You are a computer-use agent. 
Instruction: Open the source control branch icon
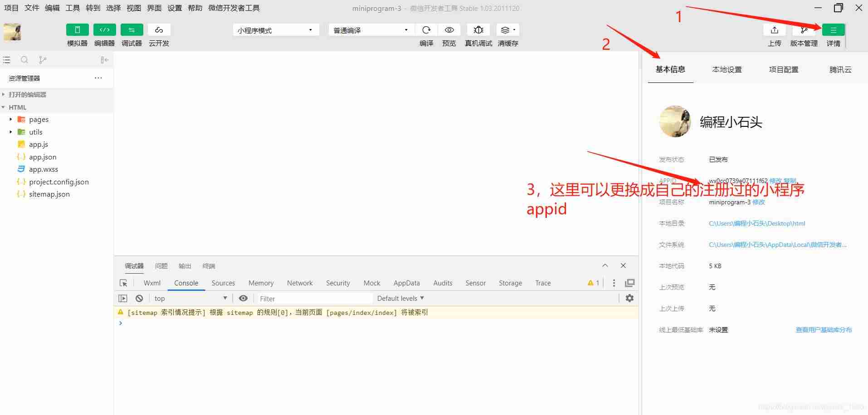(x=42, y=60)
